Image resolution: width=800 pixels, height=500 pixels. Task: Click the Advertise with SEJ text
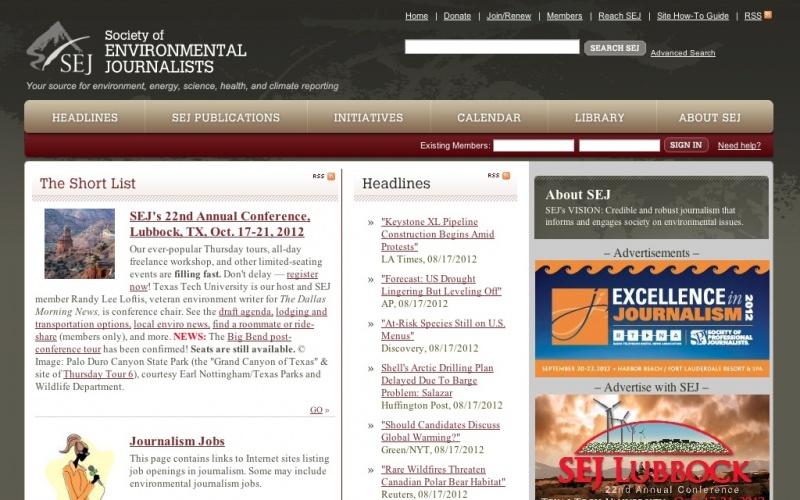click(652, 387)
